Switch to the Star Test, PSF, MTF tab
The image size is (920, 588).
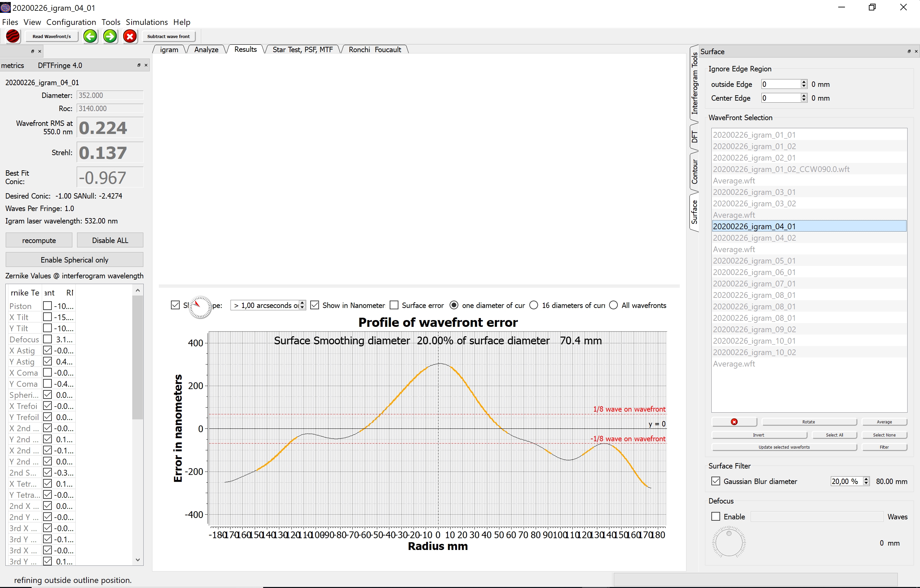[x=302, y=50]
